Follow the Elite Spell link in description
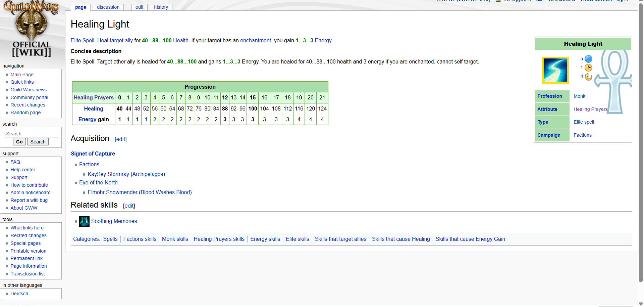 (x=83, y=40)
